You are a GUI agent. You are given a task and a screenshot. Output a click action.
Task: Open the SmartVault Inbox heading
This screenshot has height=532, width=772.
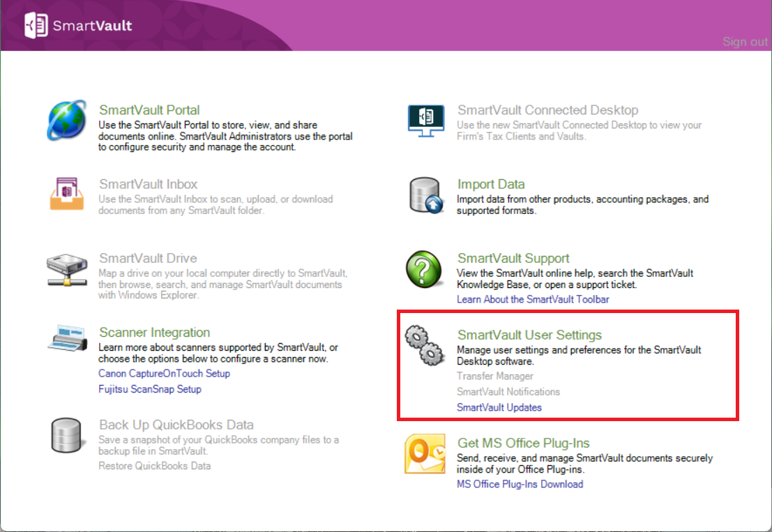pos(149,184)
